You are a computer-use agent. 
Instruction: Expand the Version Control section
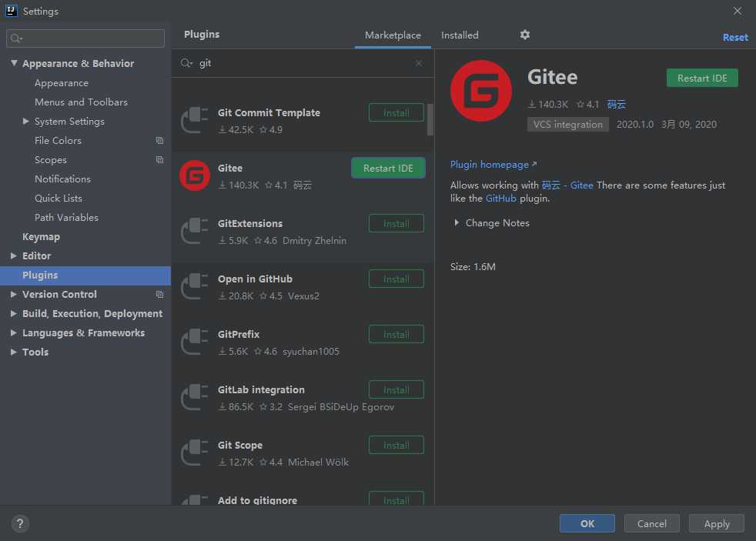point(14,294)
